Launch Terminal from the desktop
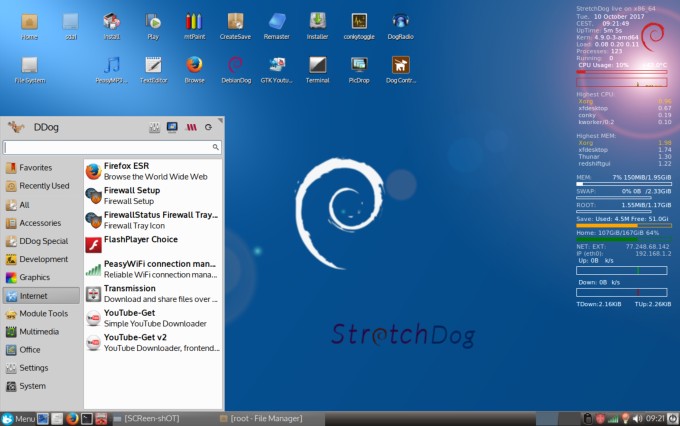This screenshot has width=680, height=426. click(x=317, y=66)
